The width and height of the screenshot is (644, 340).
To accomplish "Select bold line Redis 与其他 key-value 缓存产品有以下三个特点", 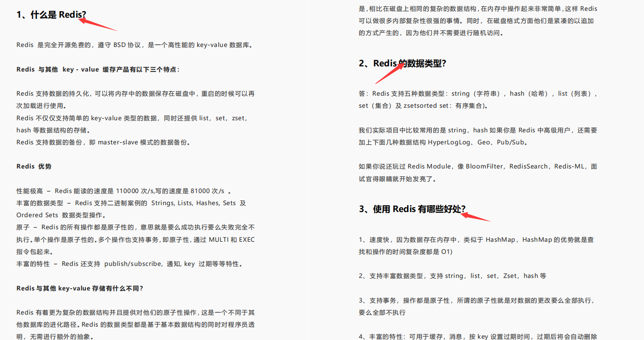I will pyautogui.click(x=98, y=69).
